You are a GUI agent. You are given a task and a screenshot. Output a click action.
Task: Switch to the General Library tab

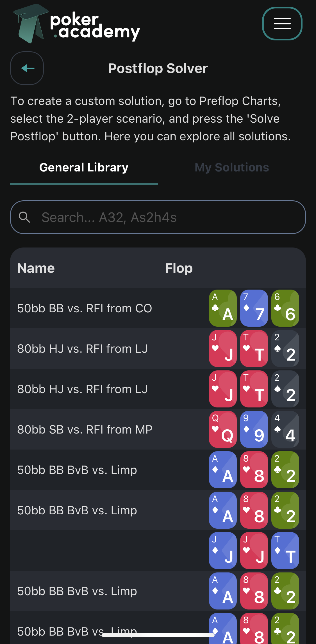pyautogui.click(x=84, y=168)
